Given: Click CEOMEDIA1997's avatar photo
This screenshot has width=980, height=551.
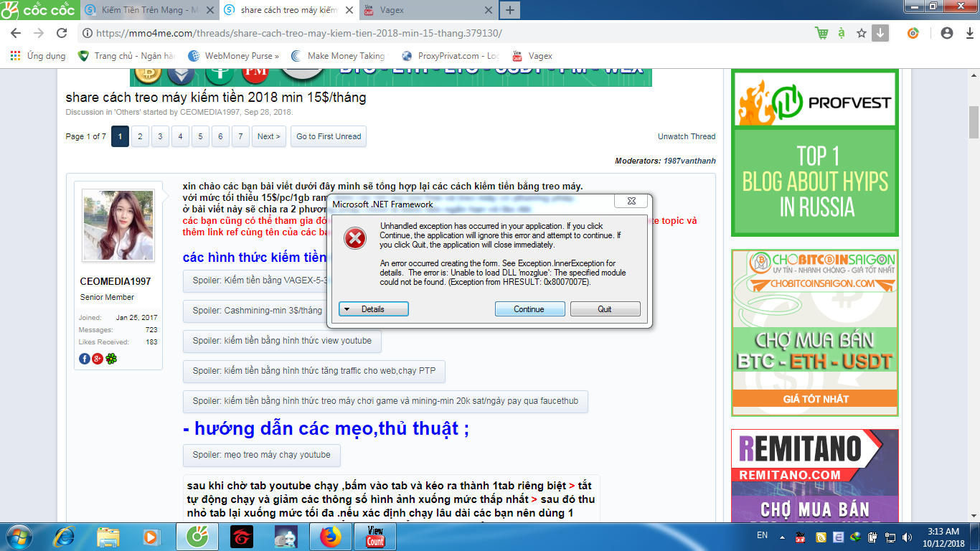Looking at the screenshot, I should 118,225.
